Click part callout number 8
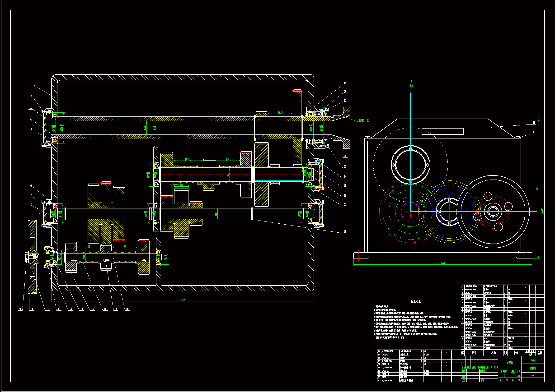The height and width of the screenshot is (392, 555). click(31, 205)
